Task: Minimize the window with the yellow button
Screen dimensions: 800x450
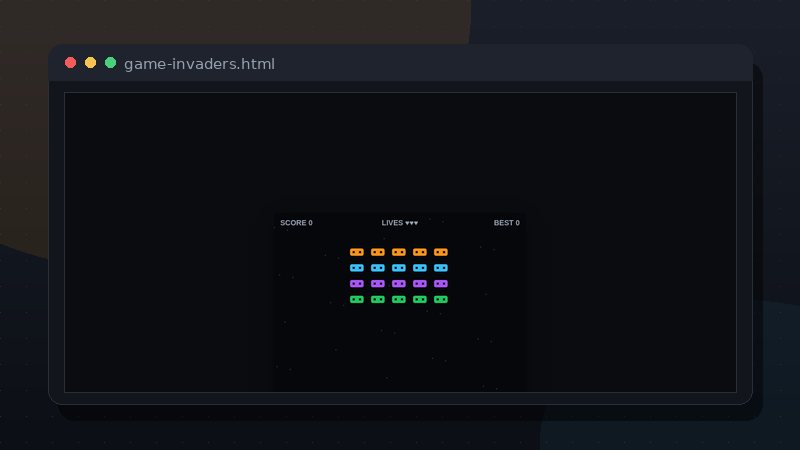Action: [x=90, y=63]
